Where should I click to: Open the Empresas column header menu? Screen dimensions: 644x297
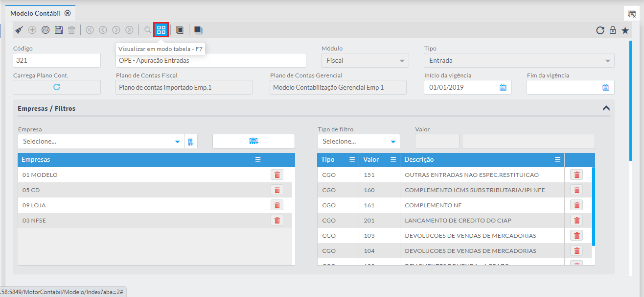click(258, 160)
